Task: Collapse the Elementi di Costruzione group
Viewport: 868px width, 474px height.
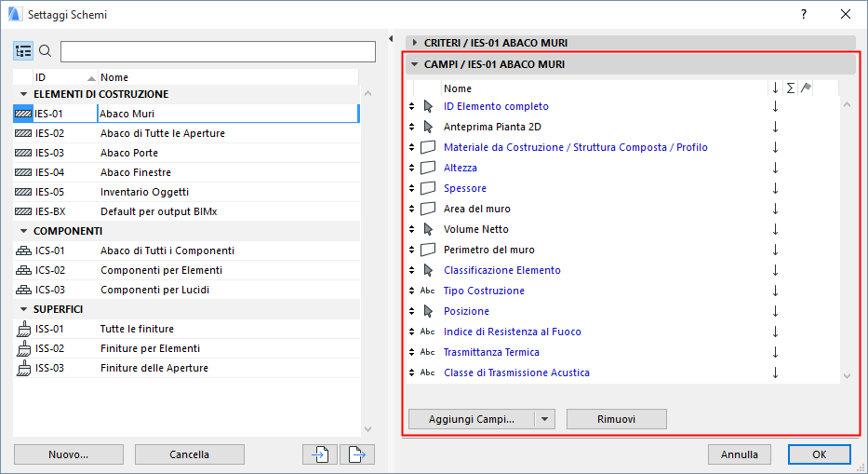Action: 22,94
